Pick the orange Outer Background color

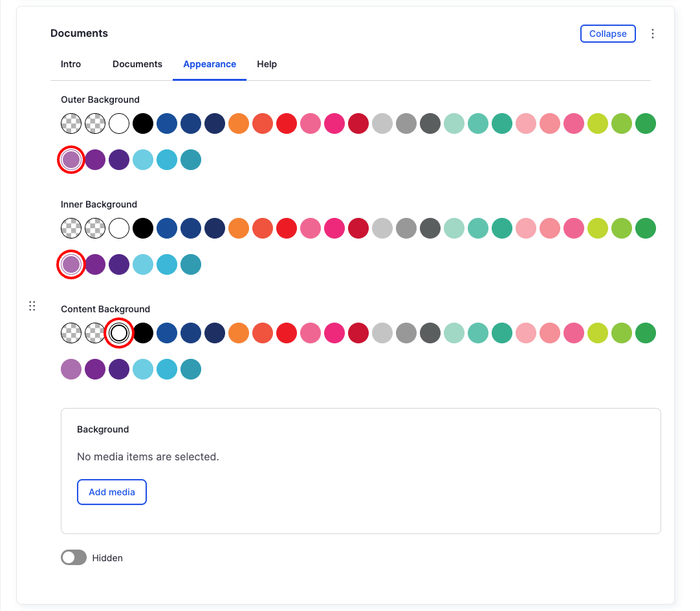tap(239, 123)
